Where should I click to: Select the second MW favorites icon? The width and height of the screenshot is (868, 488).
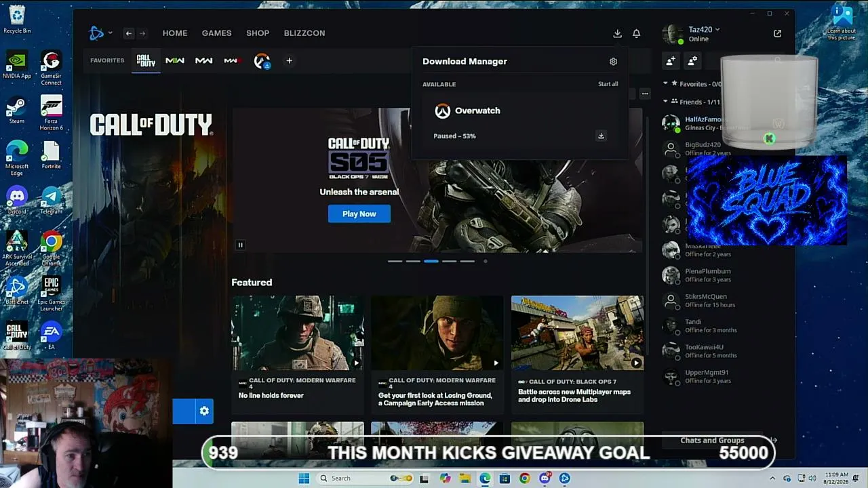click(x=203, y=61)
